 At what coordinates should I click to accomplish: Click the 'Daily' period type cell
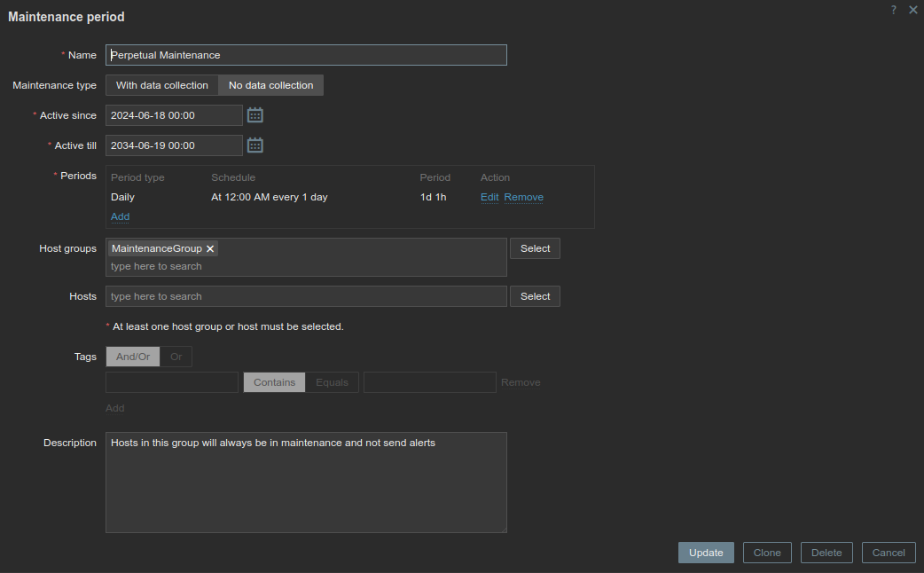122,197
